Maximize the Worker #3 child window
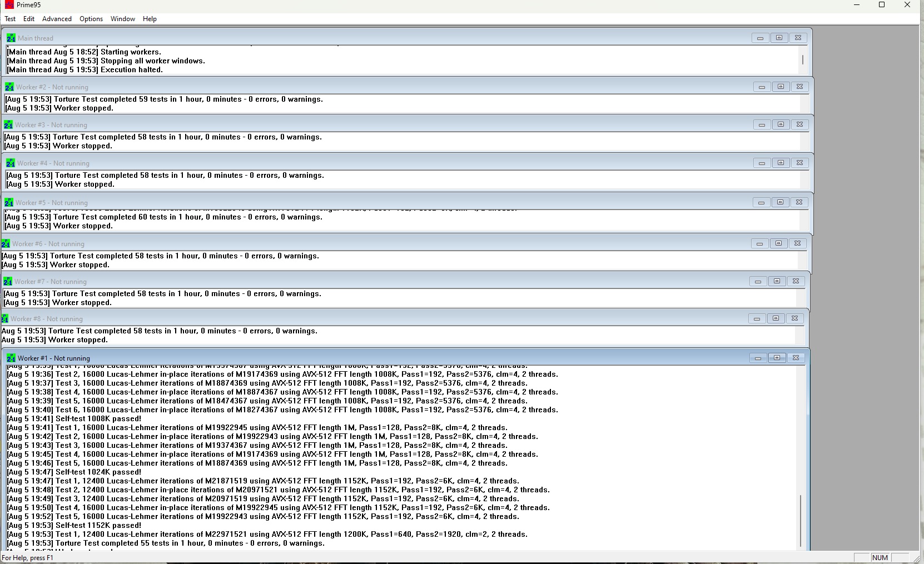Image resolution: width=924 pixels, height=564 pixels. tap(781, 124)
